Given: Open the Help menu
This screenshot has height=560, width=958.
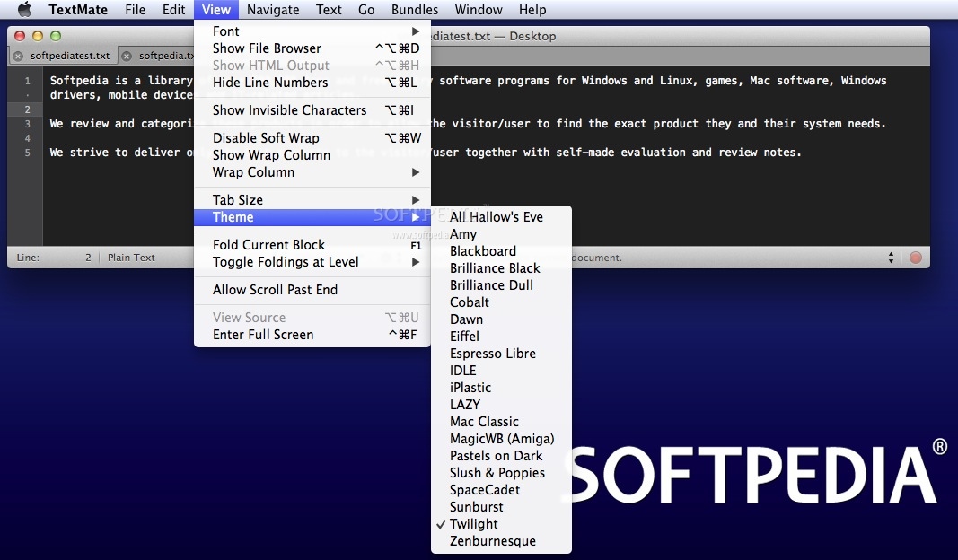Looking at the screenshot, I should coord(532,10).
